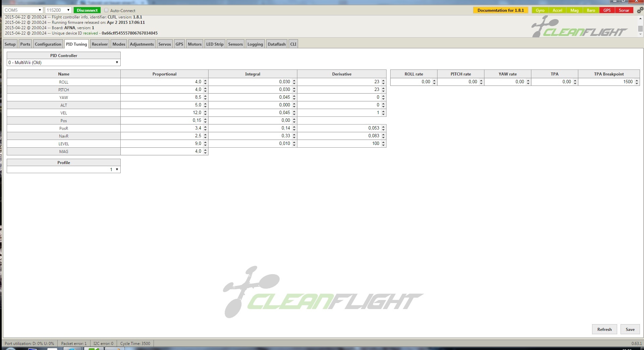This screenshot has width=644, height=350.
Task: Click the PosR Derivative stepper arrows
Action: (383, 128)
